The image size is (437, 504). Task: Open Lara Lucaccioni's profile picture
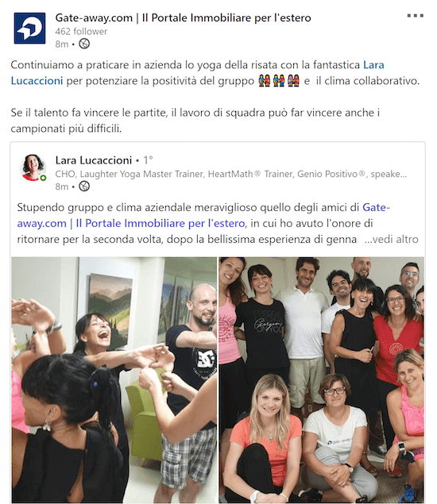click(x=33, y=167)
